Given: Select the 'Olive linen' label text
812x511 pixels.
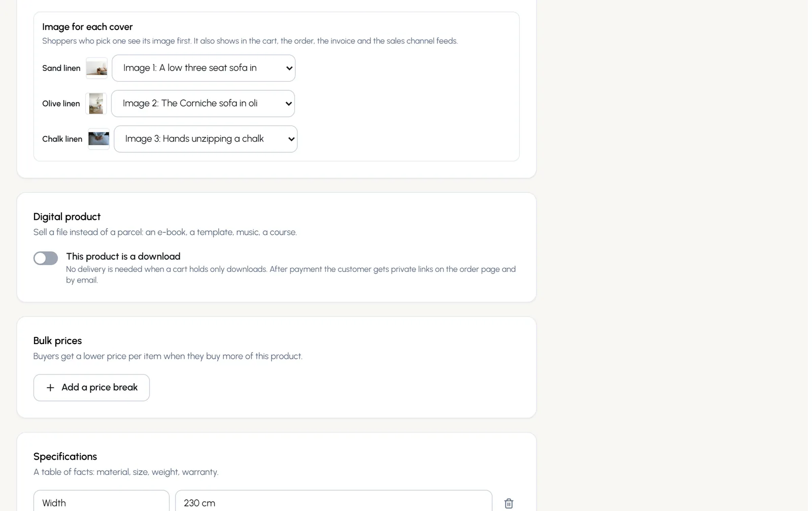Looking at the screenshot, I should point(61,104).
